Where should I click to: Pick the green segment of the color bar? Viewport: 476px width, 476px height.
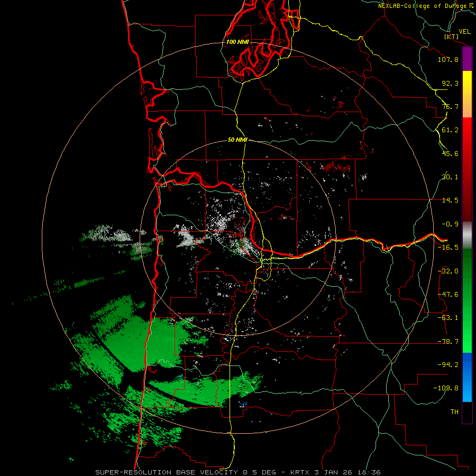coord(467,300)
